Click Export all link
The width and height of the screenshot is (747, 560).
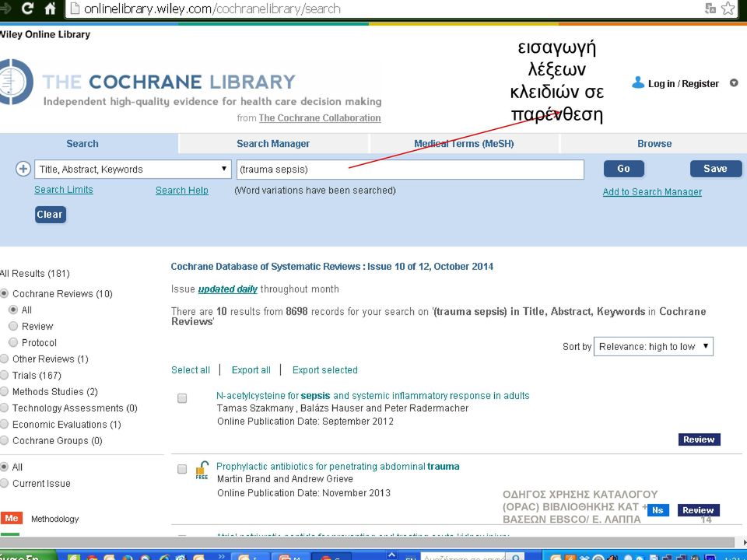point(251,370)
